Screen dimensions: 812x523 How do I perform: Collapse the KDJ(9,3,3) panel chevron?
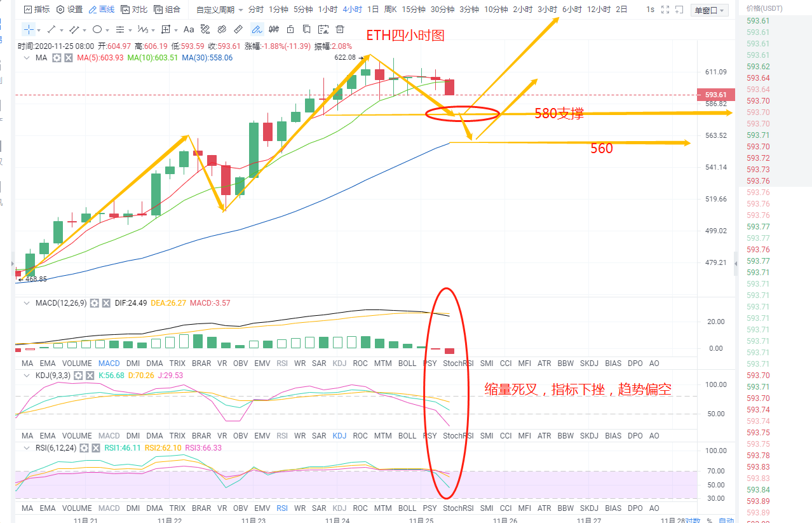click(x=26, y=376)
